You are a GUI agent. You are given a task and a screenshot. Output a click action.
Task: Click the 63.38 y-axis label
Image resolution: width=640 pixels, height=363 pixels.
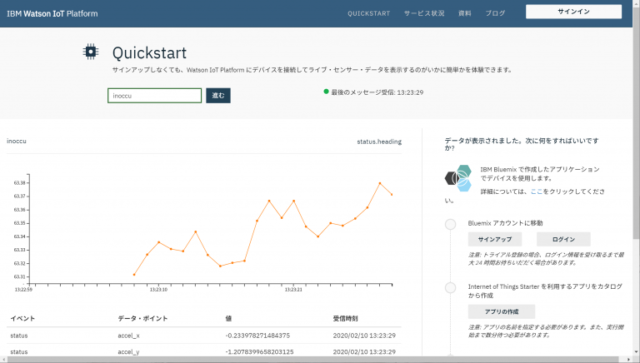[20, 183]
